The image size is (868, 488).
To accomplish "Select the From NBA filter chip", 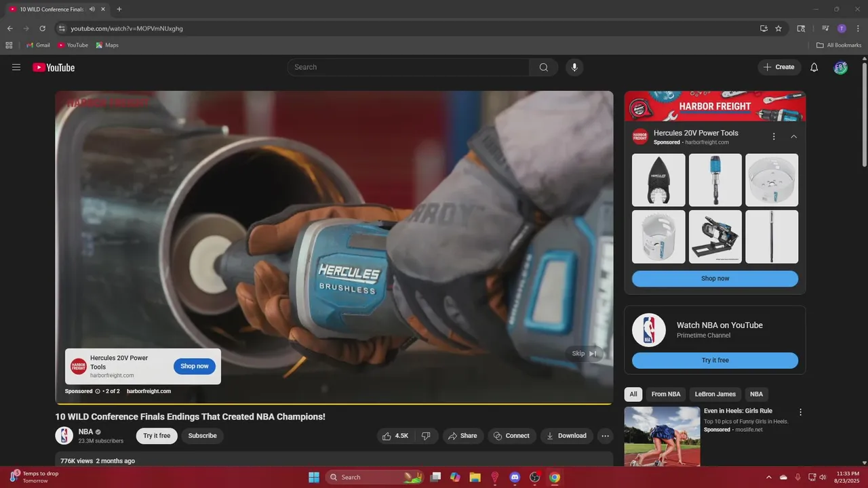I will [666, 394].
